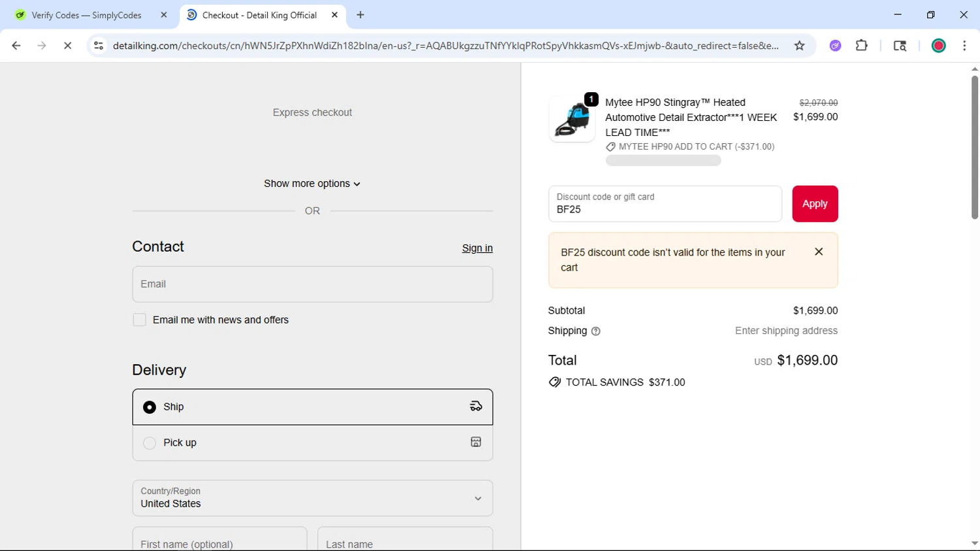The width and height of the screenshot is (980, 551).
Task: Click the Sign in link
Action: pyautogui.click(x=477, y=248)
